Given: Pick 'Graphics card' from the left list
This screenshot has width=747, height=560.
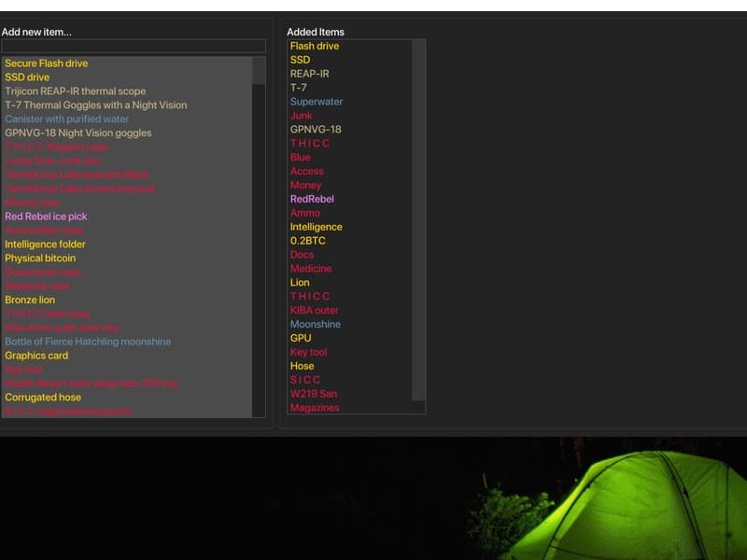Looking at the screenshot, I should [36, 356].
